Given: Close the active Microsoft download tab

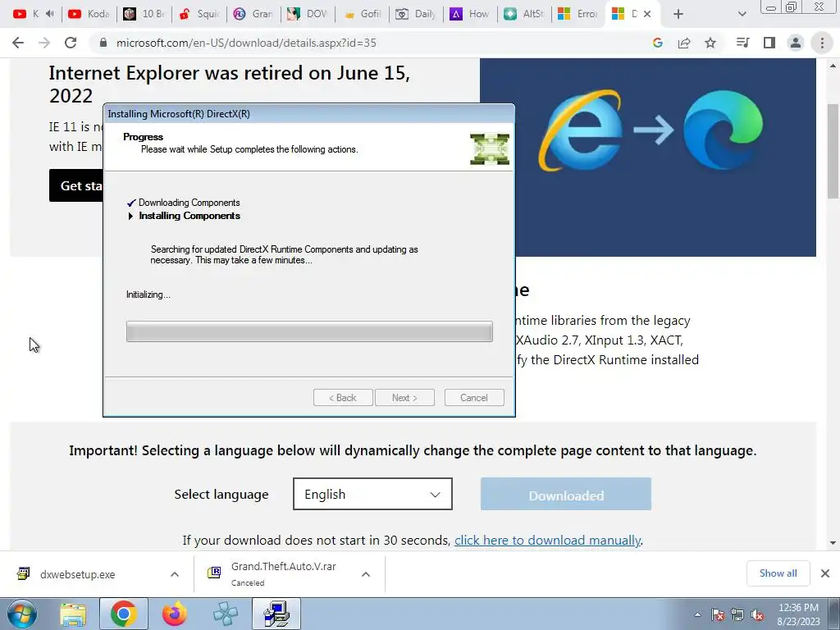Looking at the screenshot, I should 647,14.
